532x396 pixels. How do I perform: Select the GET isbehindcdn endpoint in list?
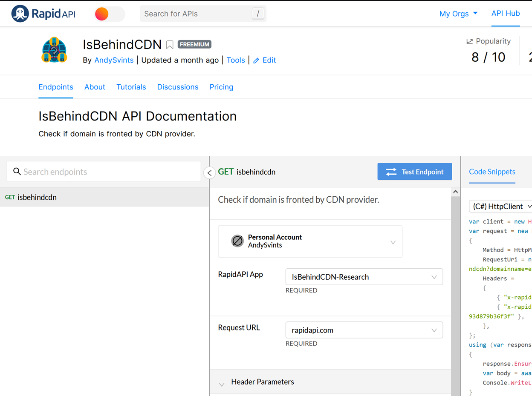(104, 197)
